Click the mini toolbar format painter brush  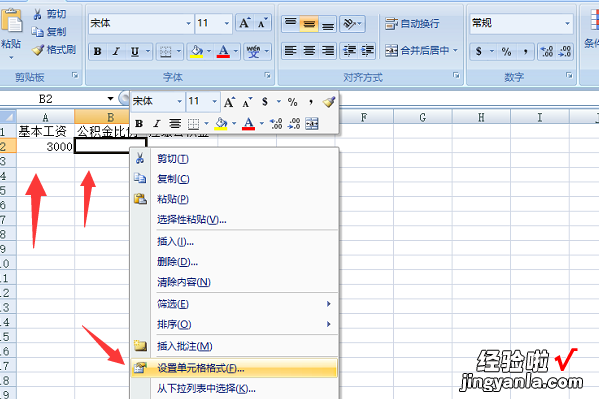point(329,102)
